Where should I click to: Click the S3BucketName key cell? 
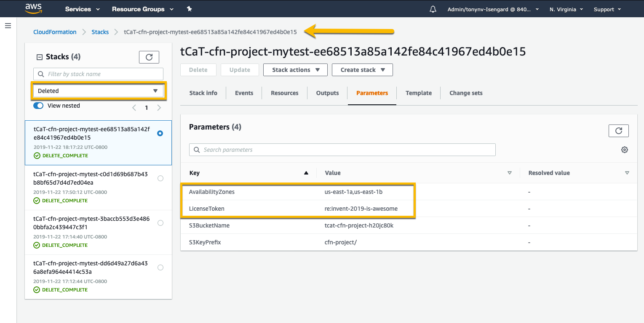(209, 225)
